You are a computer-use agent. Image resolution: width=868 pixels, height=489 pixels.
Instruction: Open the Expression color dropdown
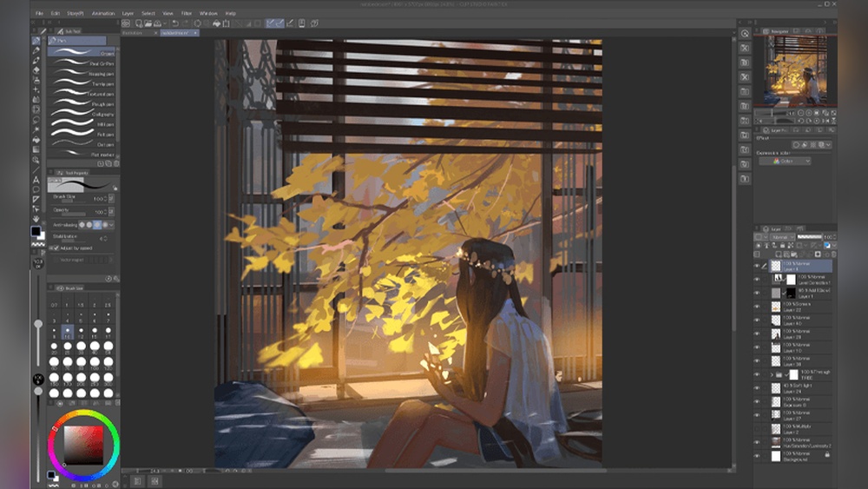(x=785, y=162)
